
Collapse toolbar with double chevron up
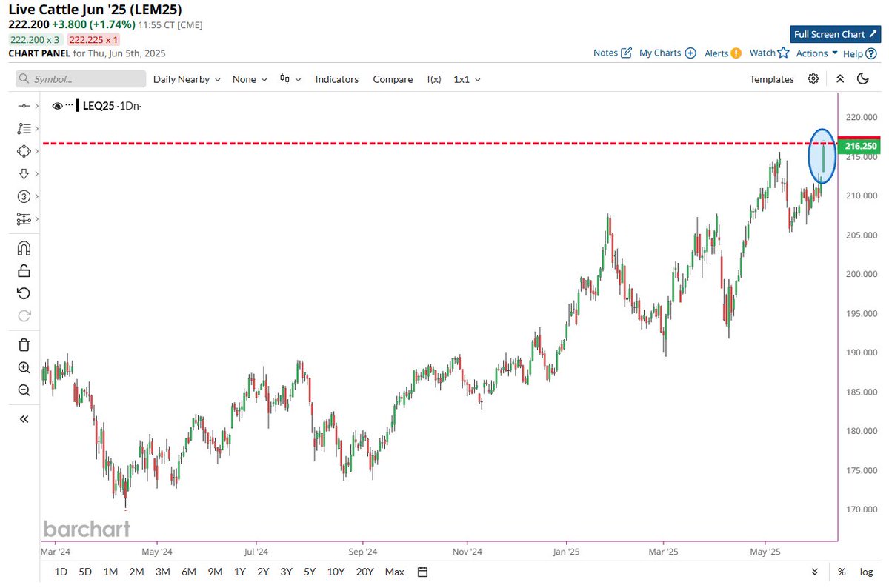(x=839, y=78)
